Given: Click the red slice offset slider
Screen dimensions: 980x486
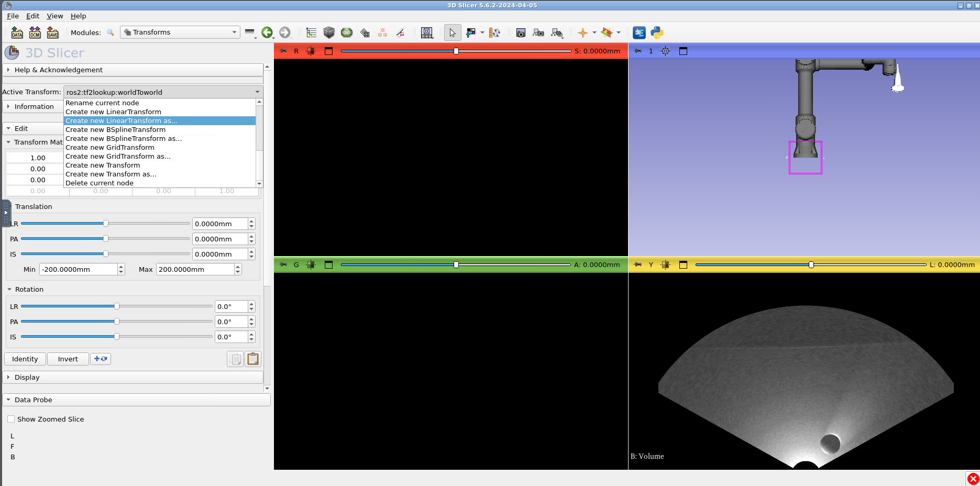Looking at the screenshot, I should pos(456,51).
